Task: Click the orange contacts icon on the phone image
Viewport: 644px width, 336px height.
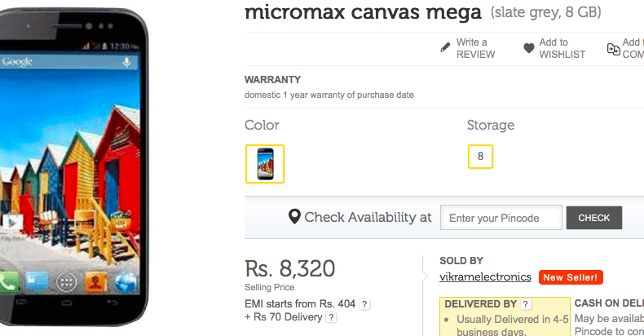Action: click(96, 283)
